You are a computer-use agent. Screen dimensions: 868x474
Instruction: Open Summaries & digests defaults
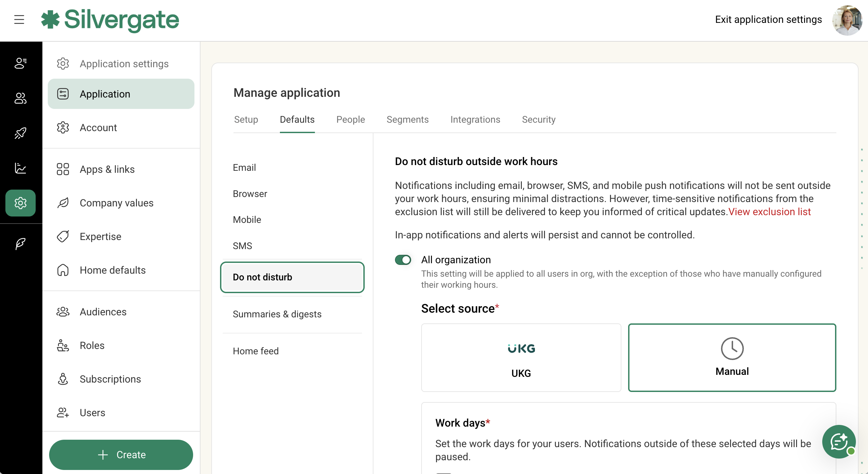(277, 314)
